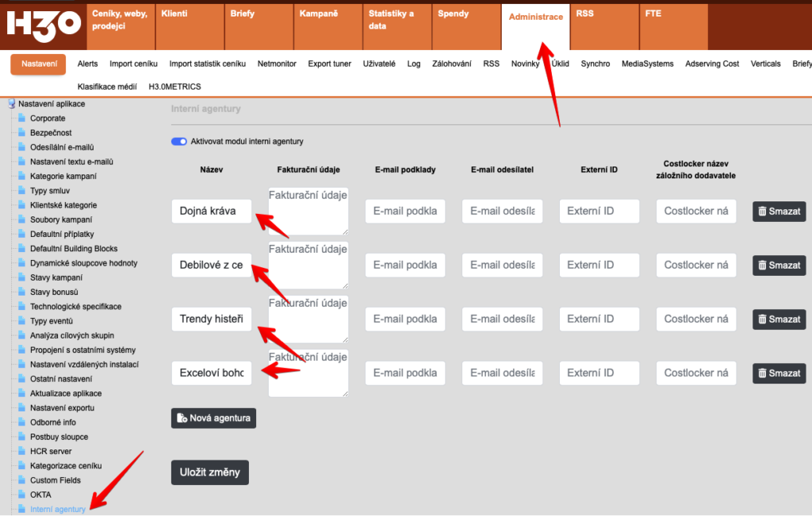
Task: Click the Nová agentura button
Action: point(213,418)
